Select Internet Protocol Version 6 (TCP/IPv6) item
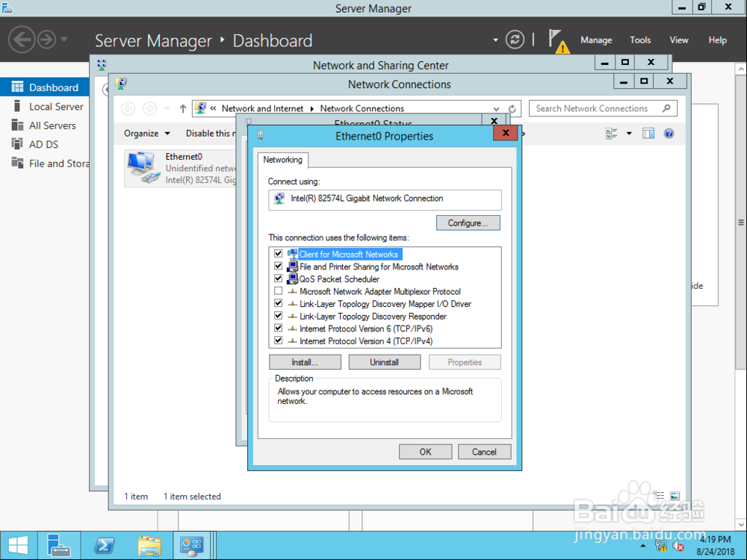This screenshot has width=747, height=560. click(366, 329)
